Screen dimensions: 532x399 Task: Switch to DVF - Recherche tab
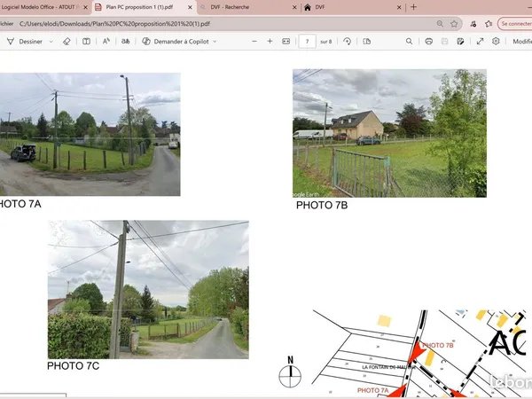click(230, 7)
